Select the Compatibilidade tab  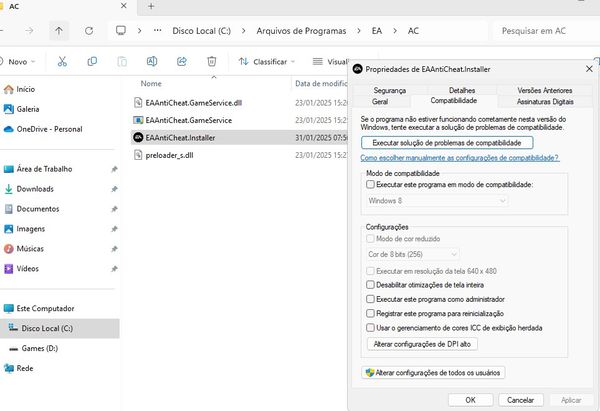[453, 101]
